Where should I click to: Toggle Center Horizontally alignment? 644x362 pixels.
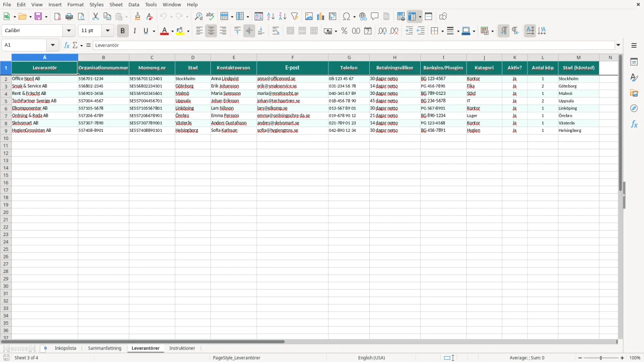tap(211, 31)
